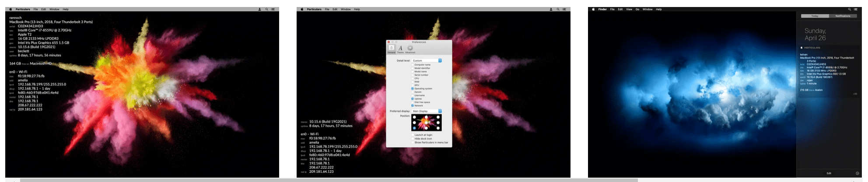Viewport: 868px width, 182px height.
Task: Switch to the Notifications tab
Action: click(843, 16)
